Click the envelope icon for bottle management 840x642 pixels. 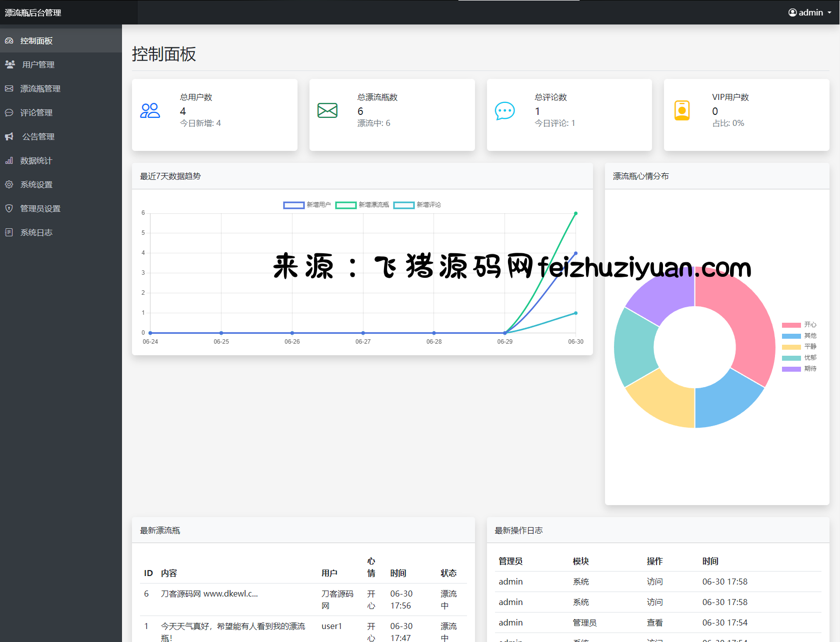pyautogui.click(x=9, y=88)
